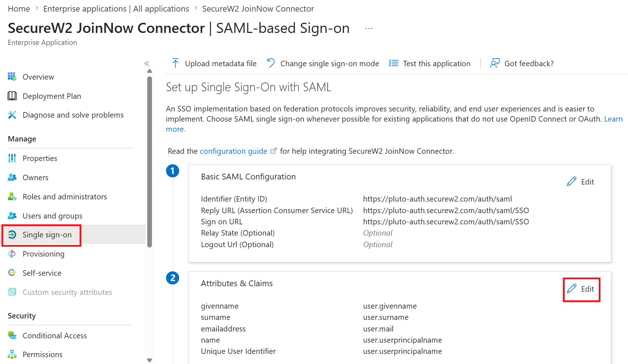Click the Provisioning icon in sidebar
The width and height of the screenshot is (628, 364).
click(x=12, y=254)
